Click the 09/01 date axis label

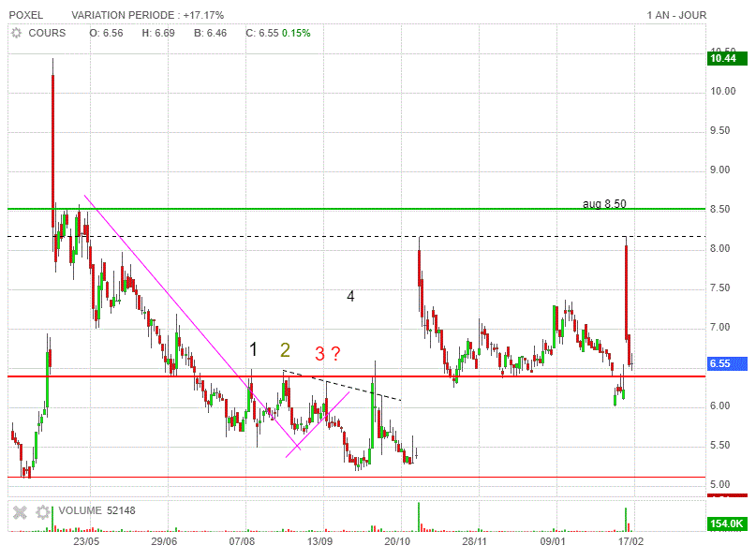pos(553,541)
